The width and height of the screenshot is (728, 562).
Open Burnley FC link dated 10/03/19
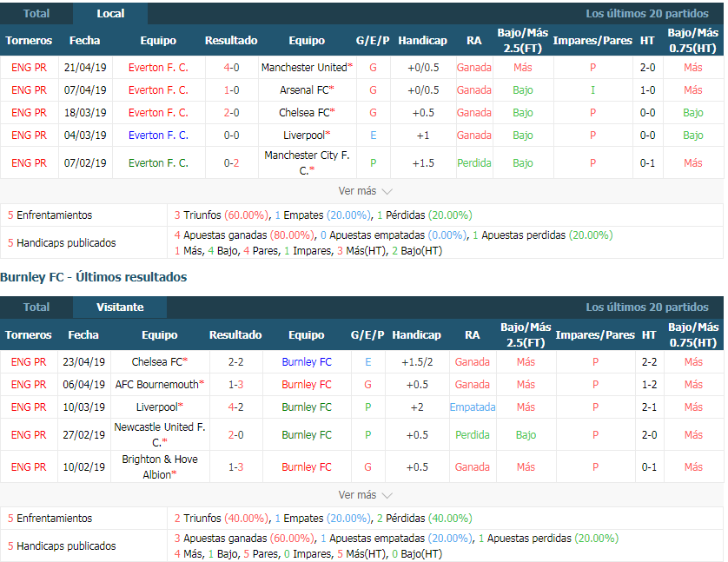coord(307,407)
